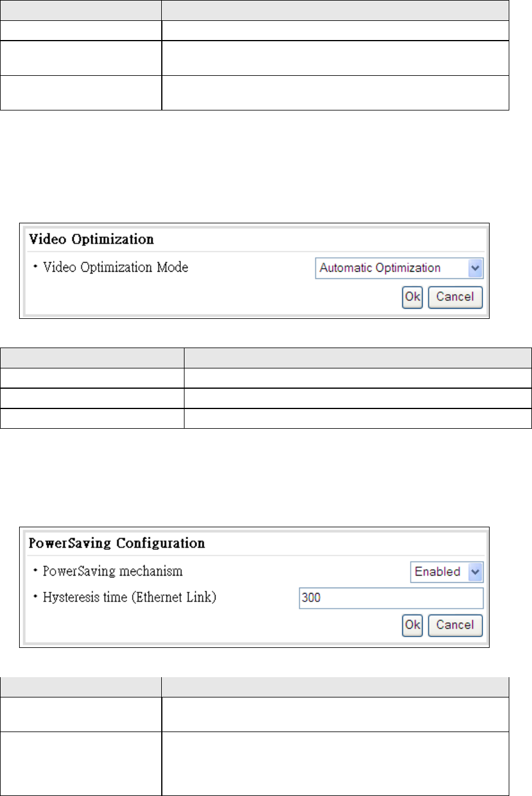
Task: Click right header cell of the topmost table
Action: [335, 10]
